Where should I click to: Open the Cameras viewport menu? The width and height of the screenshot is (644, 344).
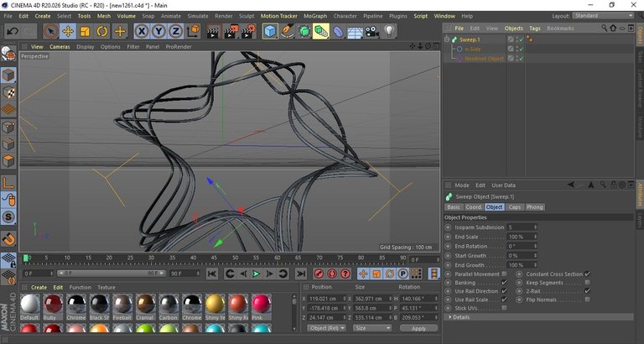pyautogui.click(x=60, y=47)
